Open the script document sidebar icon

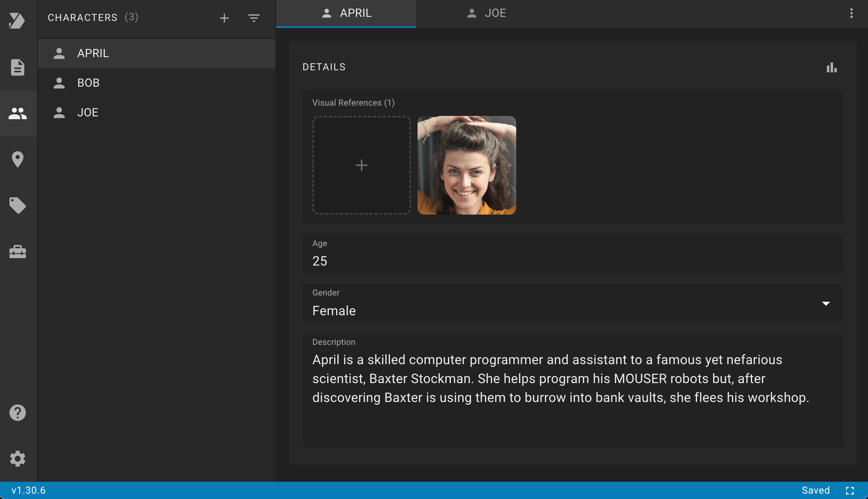(x=18, y=67)
